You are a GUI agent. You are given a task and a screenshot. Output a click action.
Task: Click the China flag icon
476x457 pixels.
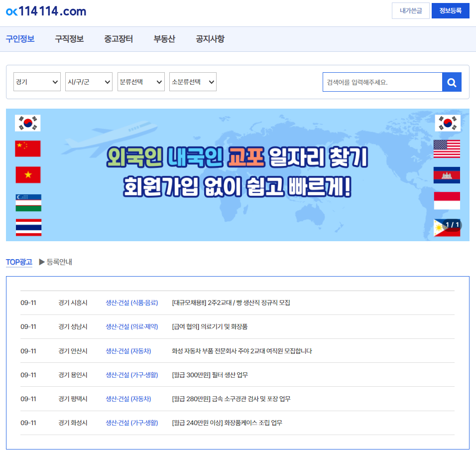pos(28,149)
